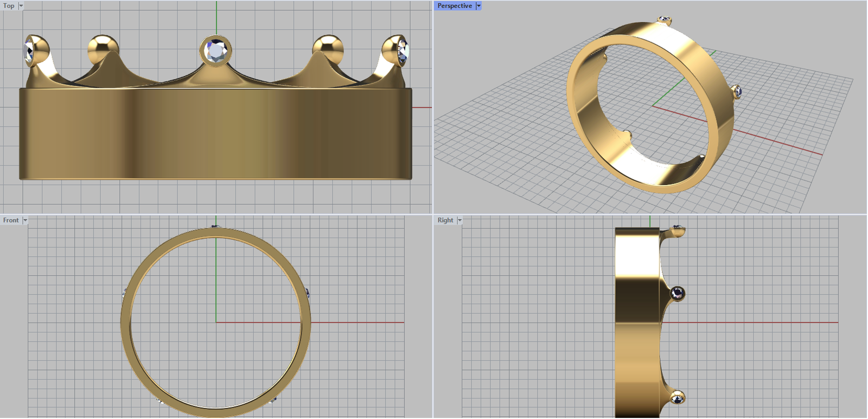Select the center diamond in Top view

(216, 52)
